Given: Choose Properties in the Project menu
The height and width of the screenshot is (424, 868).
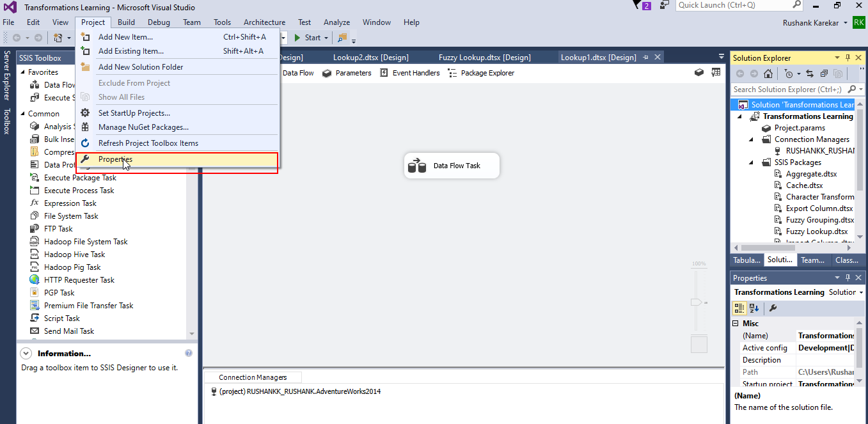Looking at the screenshot, I should coord(178,159).
